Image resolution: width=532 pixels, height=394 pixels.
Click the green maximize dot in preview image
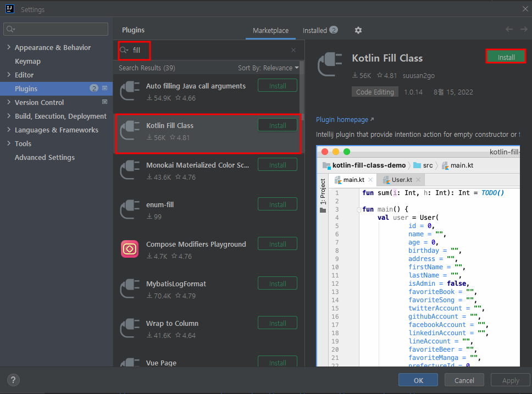coord(347,152)
